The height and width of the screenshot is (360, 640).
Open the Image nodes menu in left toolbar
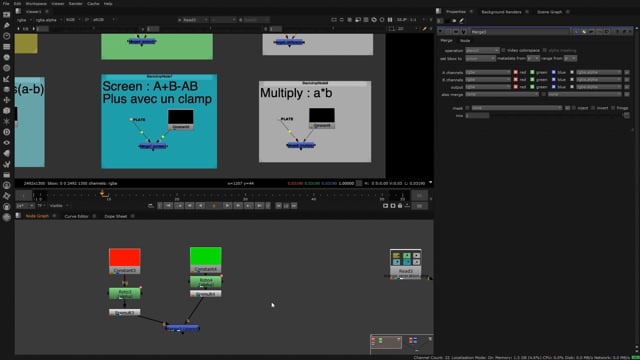coord(7,15)
